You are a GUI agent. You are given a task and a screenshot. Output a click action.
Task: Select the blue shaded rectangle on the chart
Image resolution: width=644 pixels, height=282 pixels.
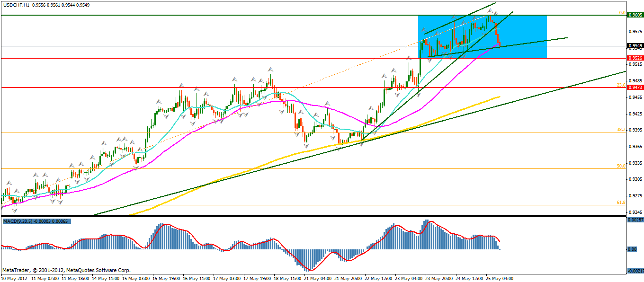pos(521,28)
